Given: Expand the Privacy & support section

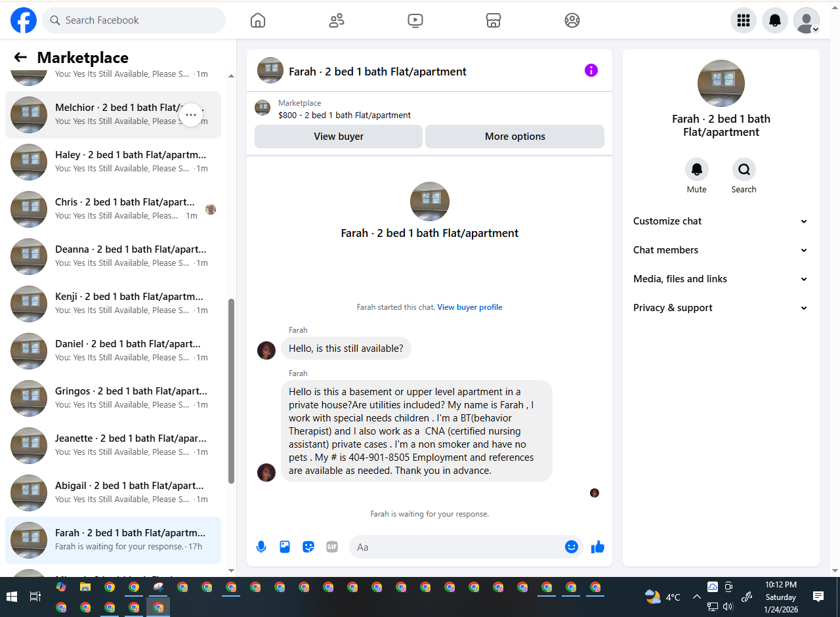Looking at the screenshot, I should click(x=721, y=308).
